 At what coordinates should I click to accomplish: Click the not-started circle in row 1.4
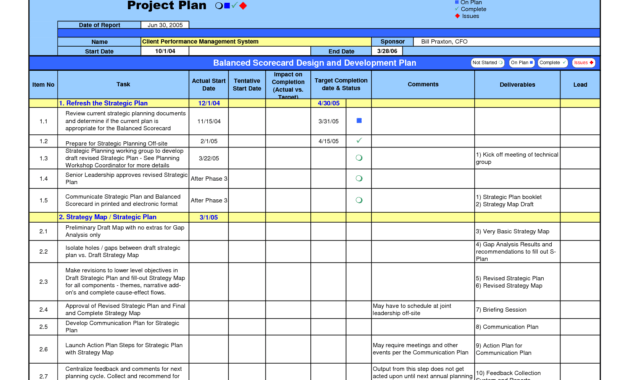[359, 178]
